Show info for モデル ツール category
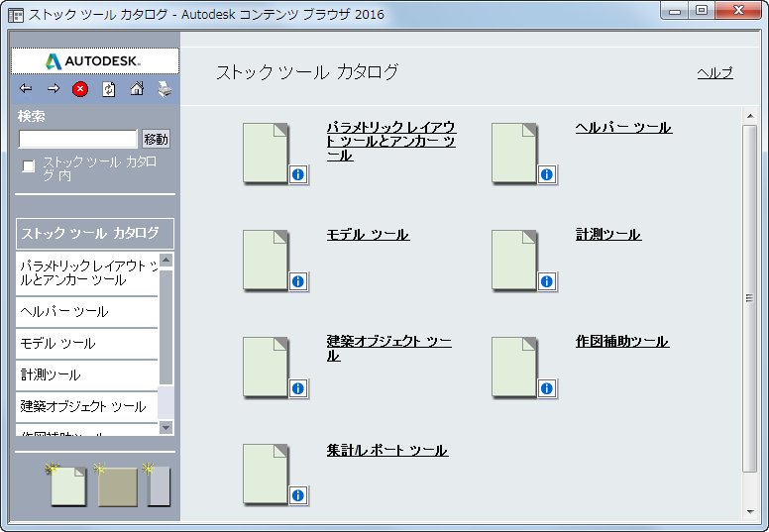 point(298,281)
